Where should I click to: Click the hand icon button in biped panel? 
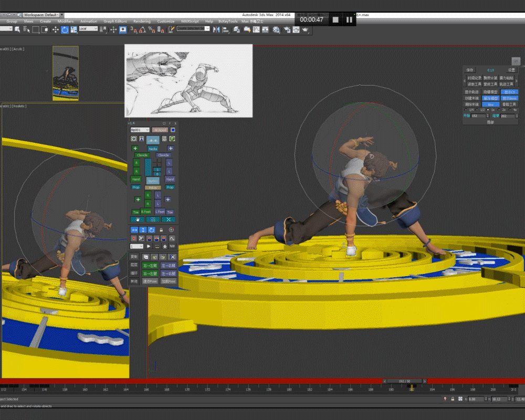pyautogui.click(x=137, y=220)
